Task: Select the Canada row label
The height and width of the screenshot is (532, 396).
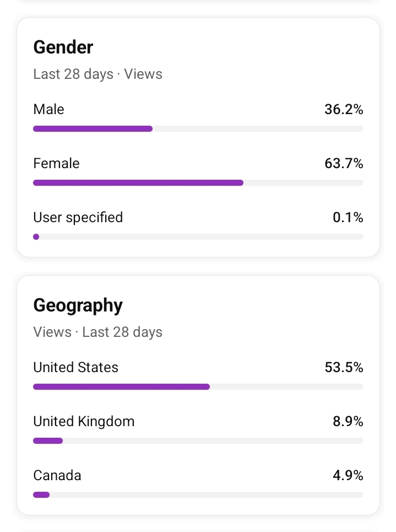Action: tap(57, 475)
